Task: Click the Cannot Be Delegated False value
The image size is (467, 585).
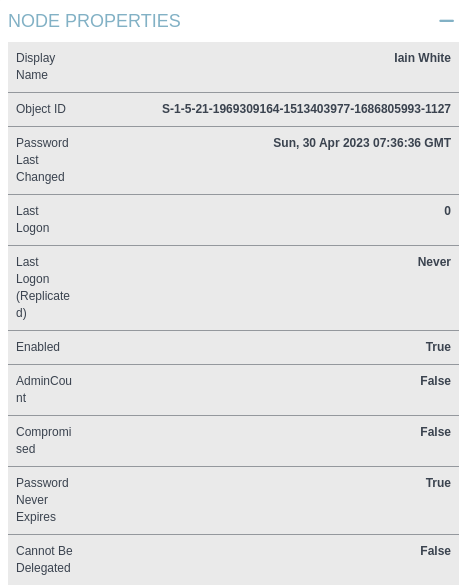Action: (435, 551)
